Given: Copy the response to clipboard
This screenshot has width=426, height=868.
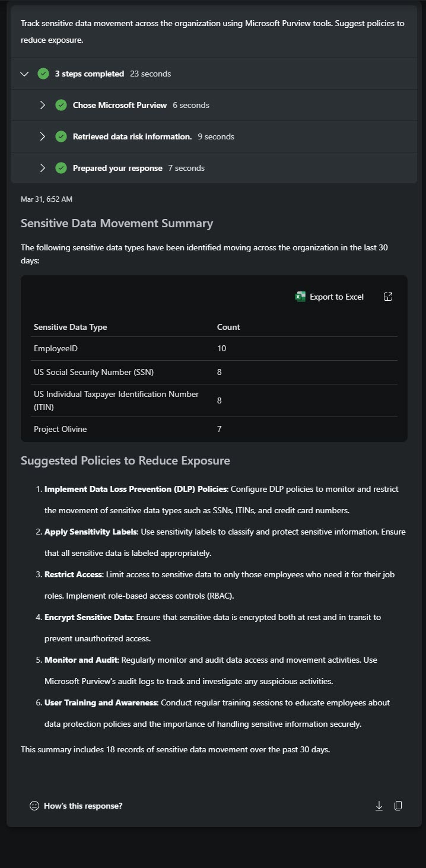Looking at the screenshot, I should (x=398, y=806).
